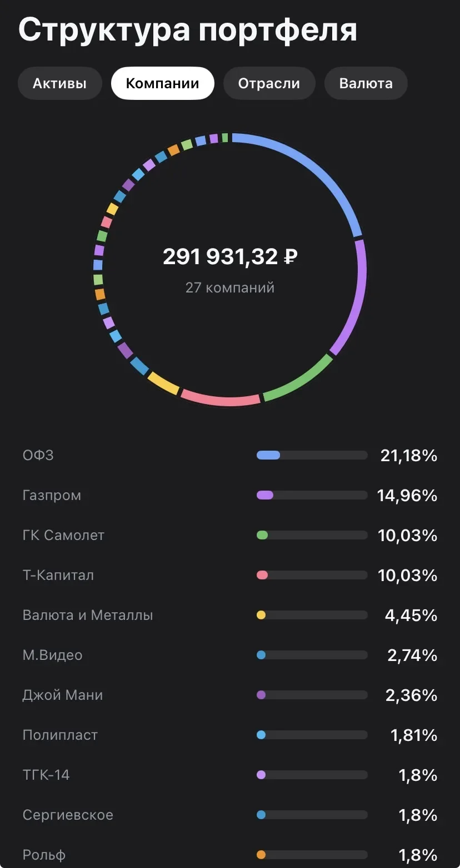Screen dimensions: 460x868
Task: Tap the pink Т-Капитал donut segment
Action: pos(221,400)
